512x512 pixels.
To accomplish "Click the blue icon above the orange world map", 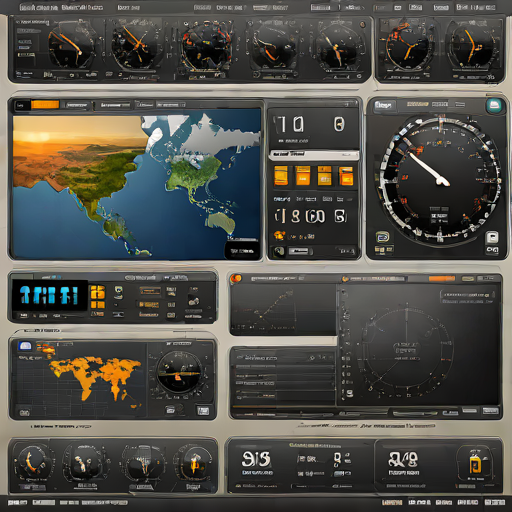I will [25, 346].
